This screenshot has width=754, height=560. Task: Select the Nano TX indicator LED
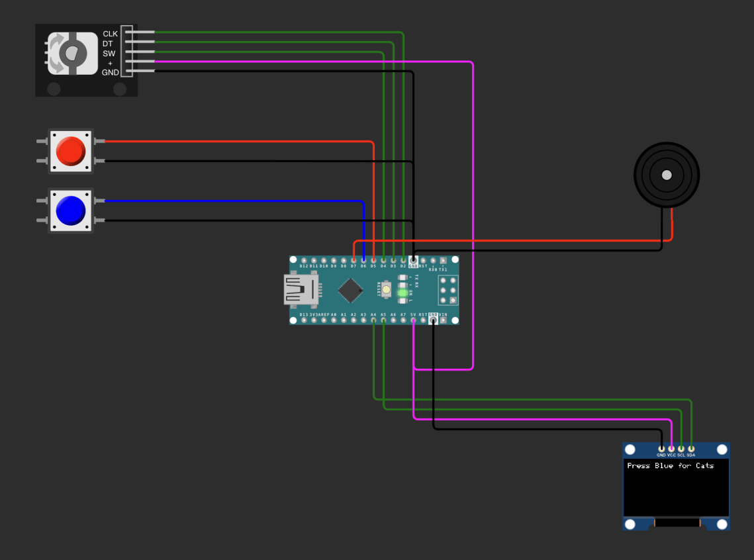[x=403, y=277]
